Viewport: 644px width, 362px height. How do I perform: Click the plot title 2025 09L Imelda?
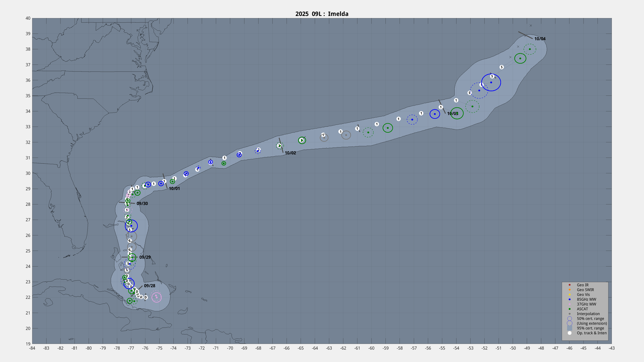322,14
